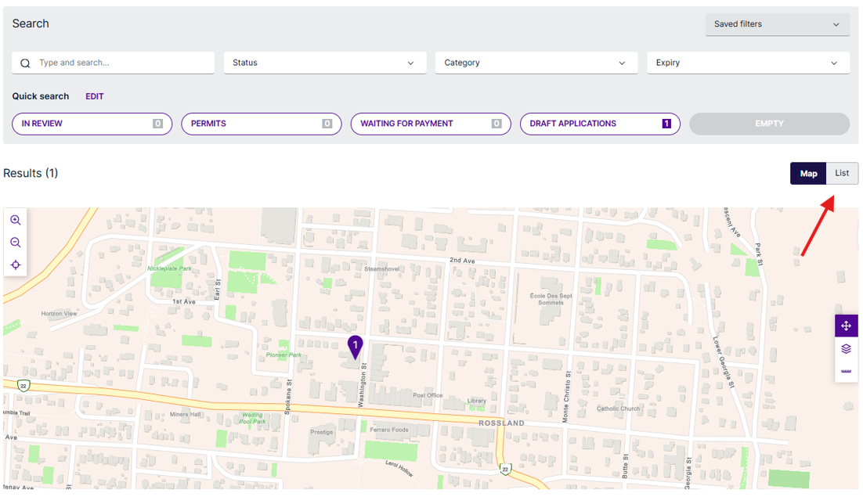Open the map layers tool
The height and width of the screenshot is (504, 863).
tap(846, 348)
